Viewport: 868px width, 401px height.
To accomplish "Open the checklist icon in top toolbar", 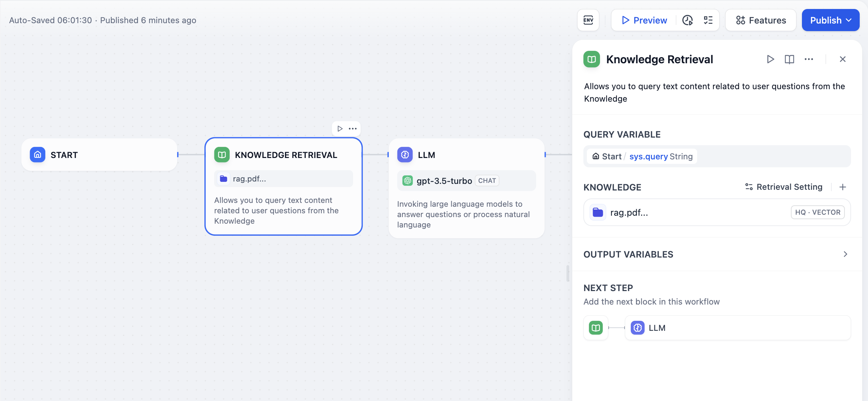I will point(708,20).
